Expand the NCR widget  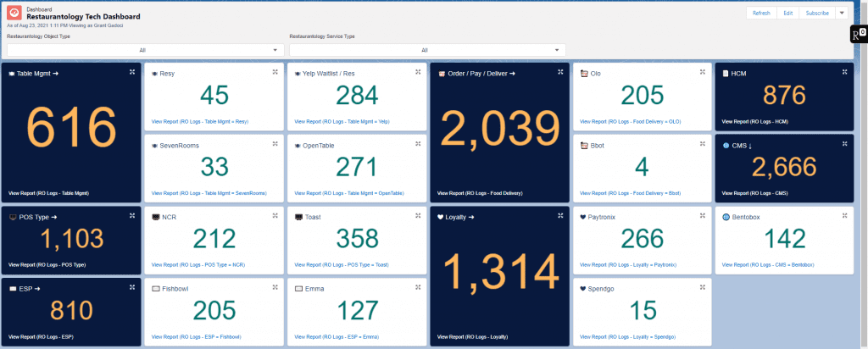[275, 216]
